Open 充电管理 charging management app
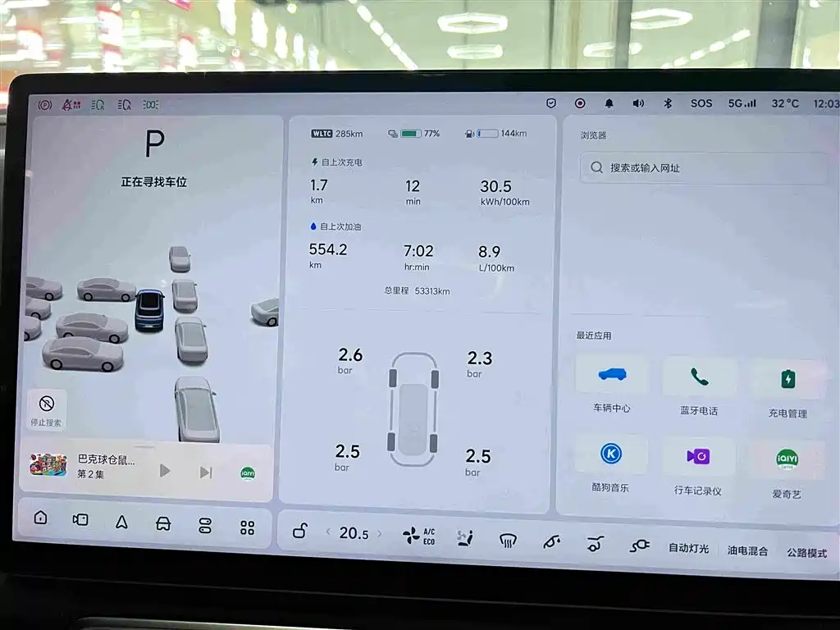840x630 pixels. (787, 390)
